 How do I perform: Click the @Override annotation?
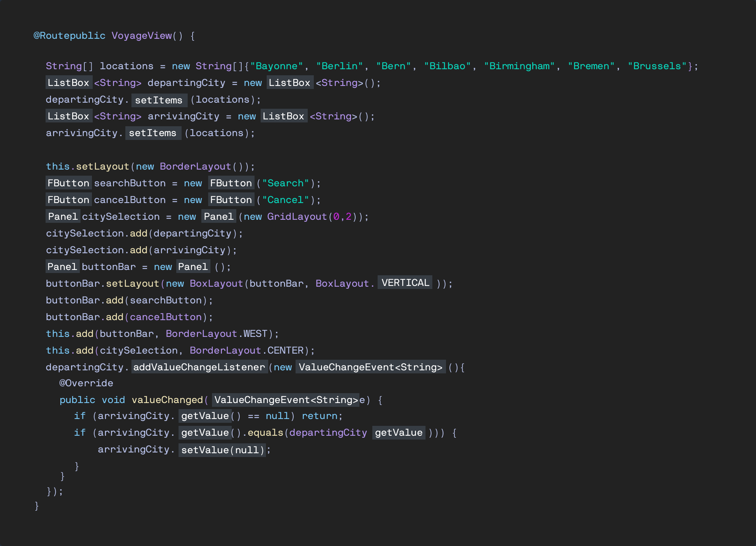85,383
